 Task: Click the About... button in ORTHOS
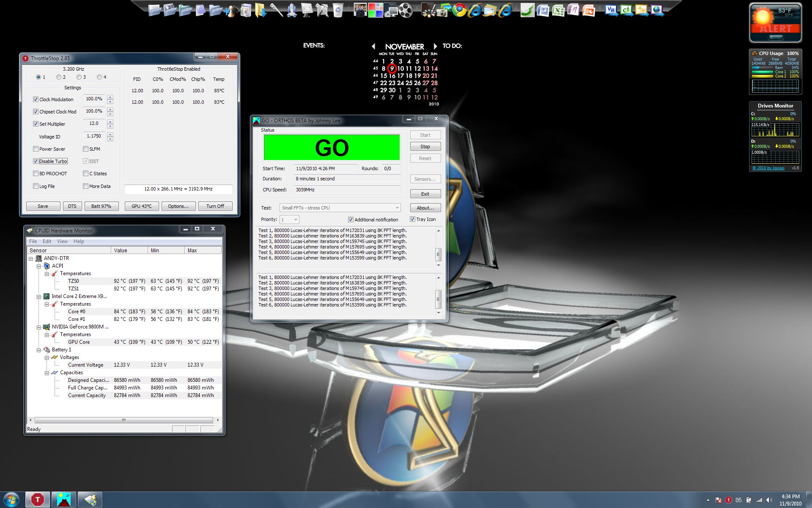(425, 208)
